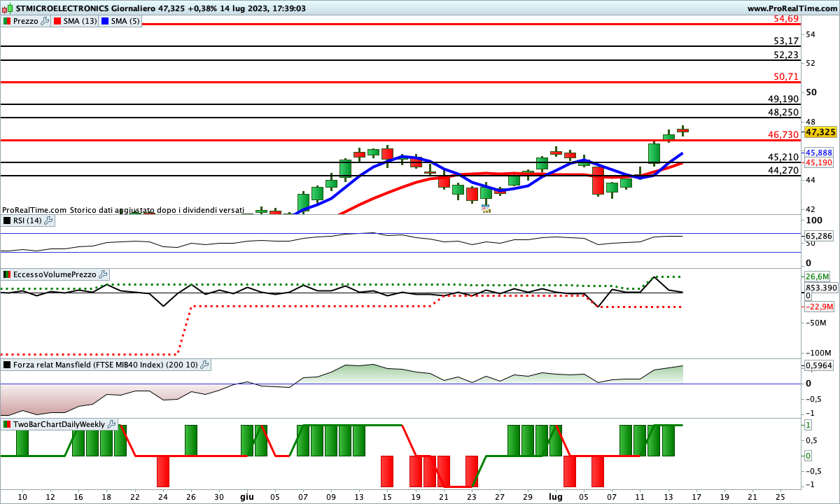Viewport: 840px width, 504px height.
Task: Select the SMA (5) indicator label
Action: tap(125, 21)
